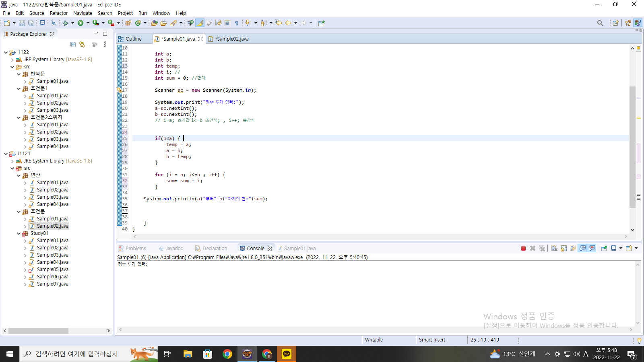The image size is (644, 362).
Task: Switch to the Outline tab
Action: point(130,39)
